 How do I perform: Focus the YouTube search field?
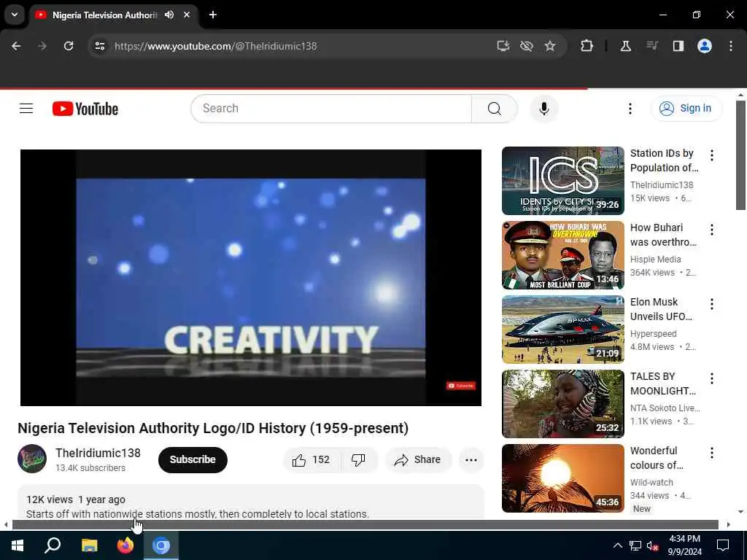[x=331, y=109]
